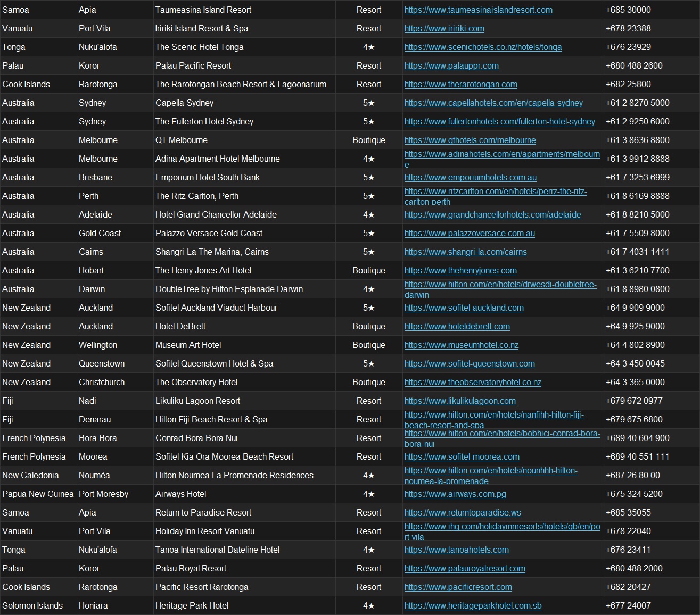
Task: Visit the likulikulagoon.com link
Action: point(460,401)
